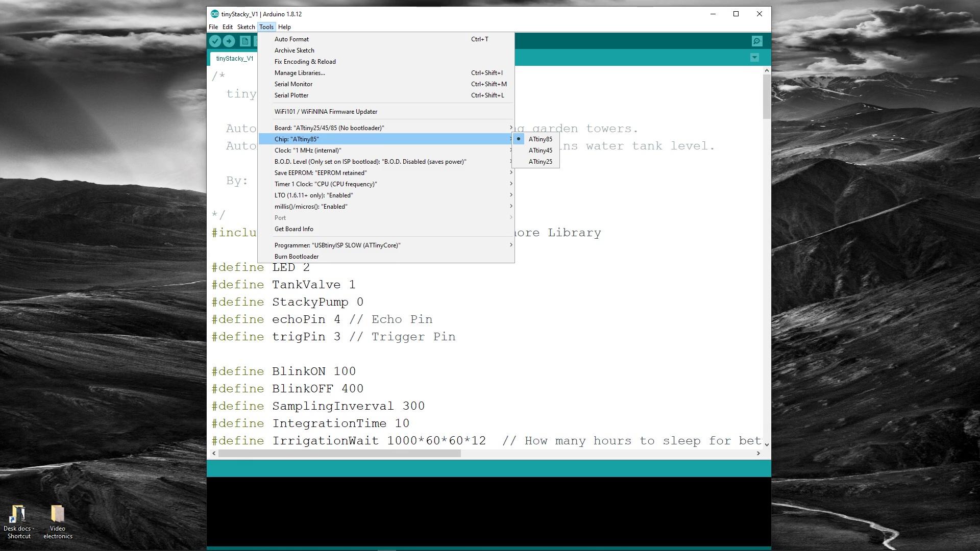Open the Serial Monitor magnifier icon
The width and height of the screenshot is (980, 551).
(757, 41)
